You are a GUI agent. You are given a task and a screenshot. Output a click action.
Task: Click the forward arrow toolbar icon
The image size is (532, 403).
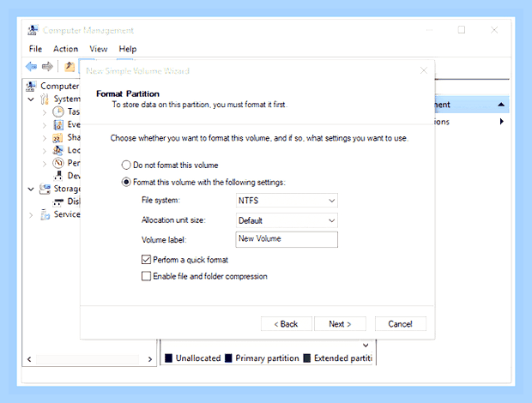(47, 66)
